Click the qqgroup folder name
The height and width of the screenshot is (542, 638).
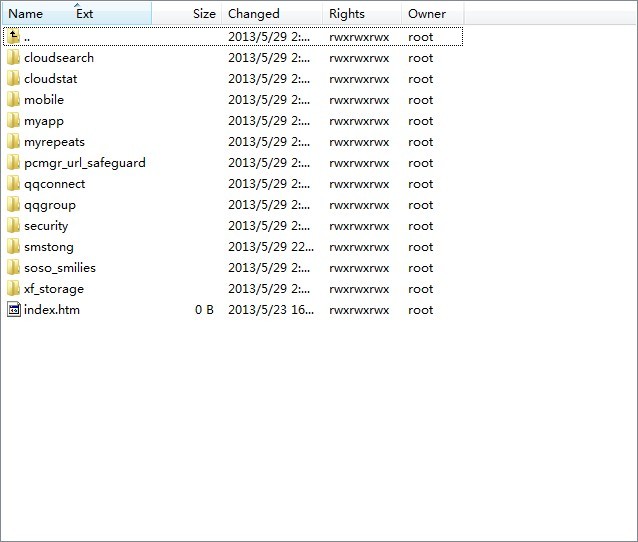(50, 205)
